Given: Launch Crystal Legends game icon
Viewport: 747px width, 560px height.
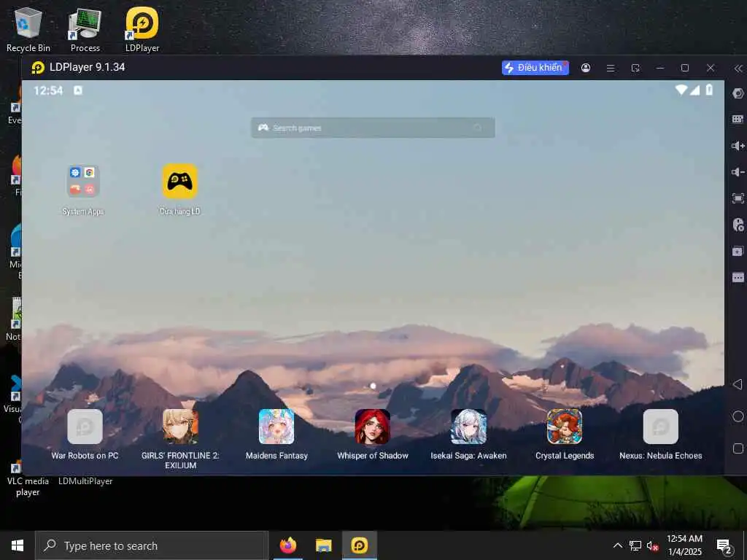Looking at the screenshot, I should pyautogui.click(x=565, y=435).
